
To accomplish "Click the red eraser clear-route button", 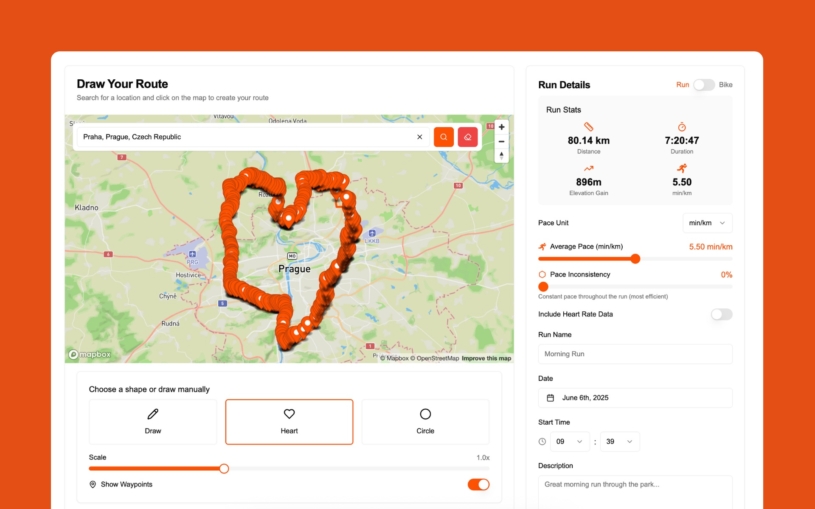I will (x=468, y=137).
